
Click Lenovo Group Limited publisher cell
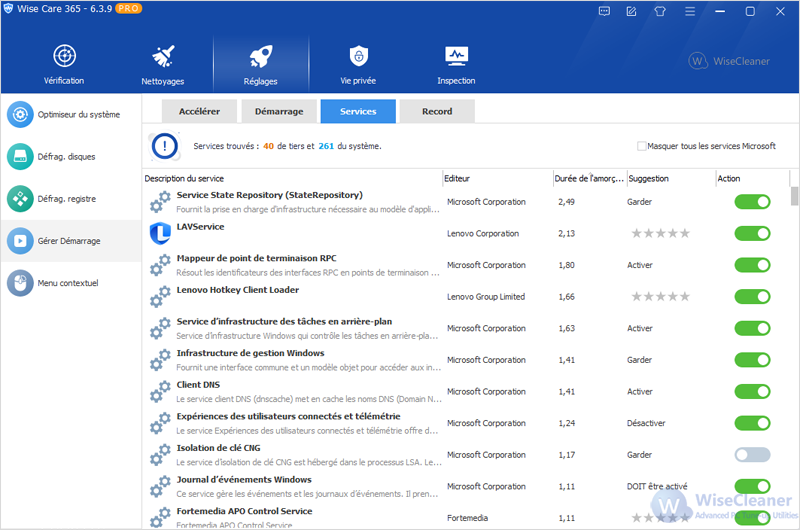point(486,297)
